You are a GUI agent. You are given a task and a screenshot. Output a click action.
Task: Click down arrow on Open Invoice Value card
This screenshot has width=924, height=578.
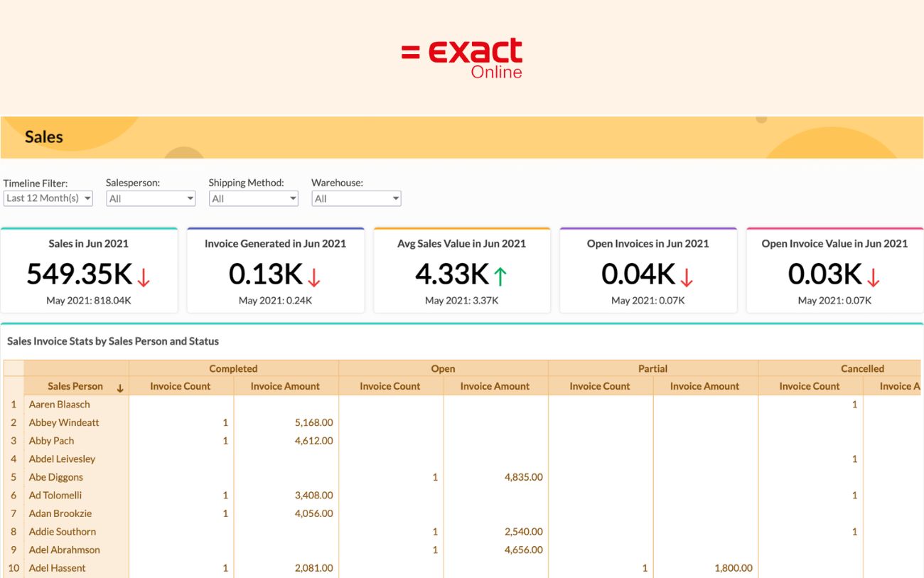pos(874,277)
